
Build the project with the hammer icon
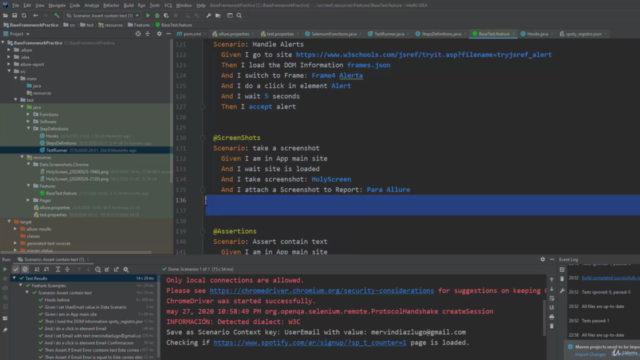(x=57, y=16)
